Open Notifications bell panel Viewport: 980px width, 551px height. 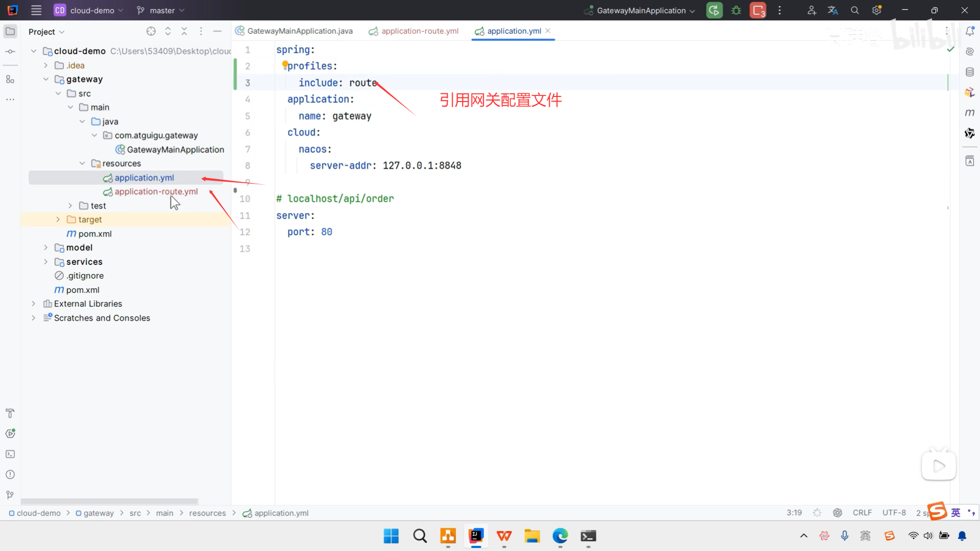tap(970, 31)
